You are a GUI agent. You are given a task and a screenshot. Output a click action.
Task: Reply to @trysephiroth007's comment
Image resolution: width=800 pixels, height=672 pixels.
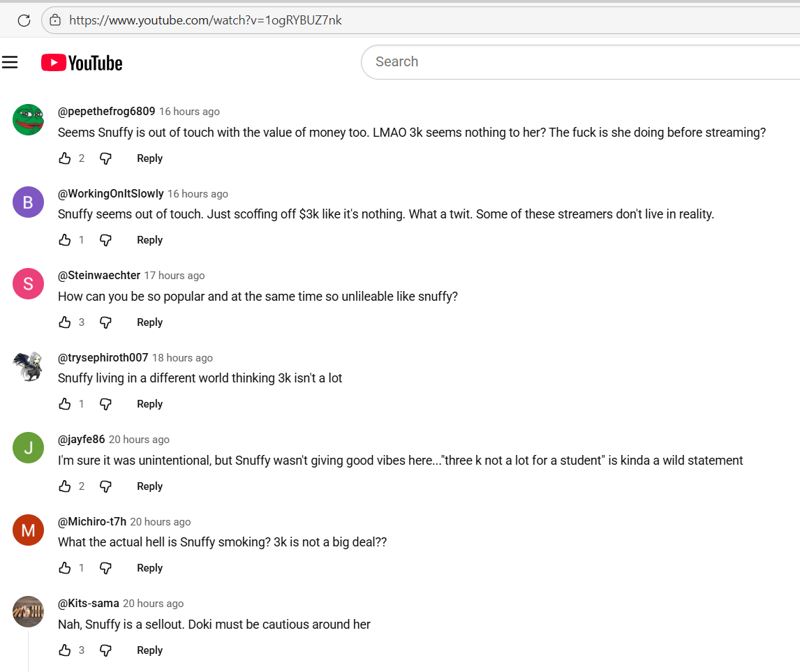pyautogui.click(x=149, y=404)
